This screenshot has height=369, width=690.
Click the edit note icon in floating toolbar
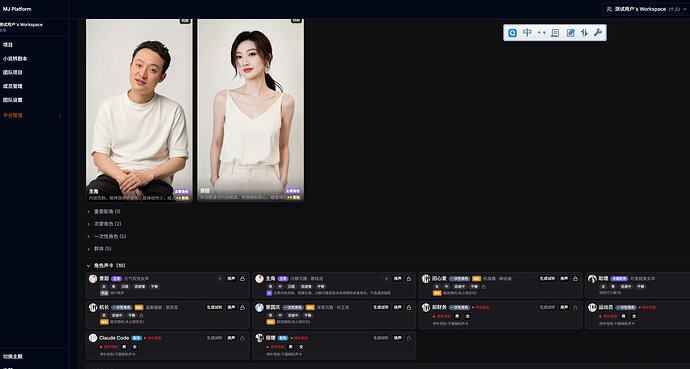[x=570, y=33]
